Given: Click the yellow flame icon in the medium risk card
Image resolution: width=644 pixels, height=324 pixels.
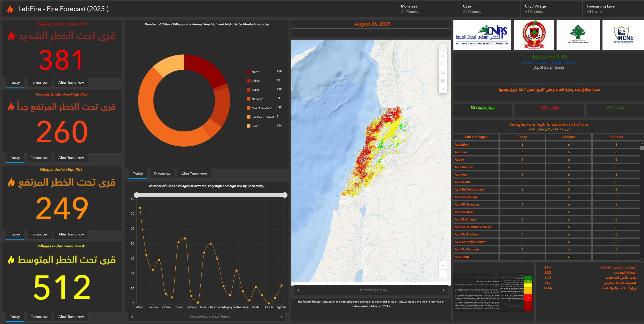Looking at the screenshot, I should (11, 259).
